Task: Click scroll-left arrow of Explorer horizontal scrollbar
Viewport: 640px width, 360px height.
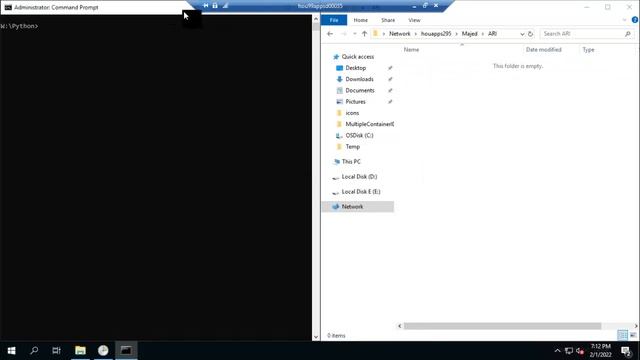Action: (x=400, y=326)
